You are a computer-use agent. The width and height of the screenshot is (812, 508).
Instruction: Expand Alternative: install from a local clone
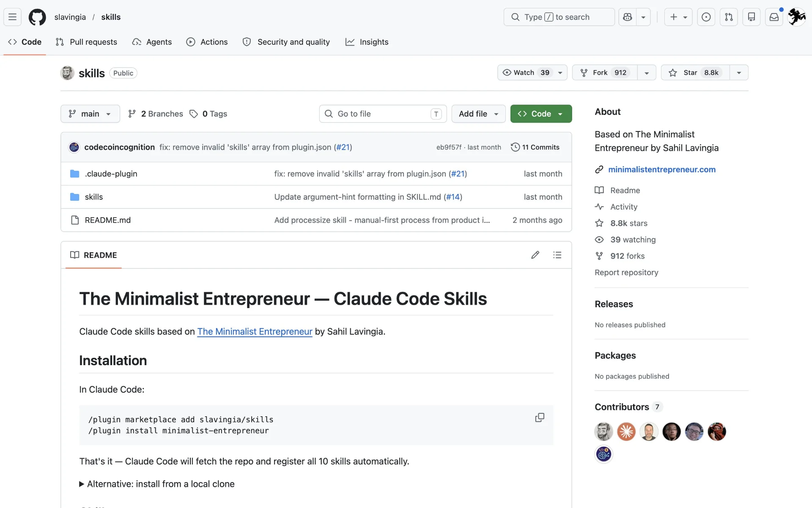[157, 484]
